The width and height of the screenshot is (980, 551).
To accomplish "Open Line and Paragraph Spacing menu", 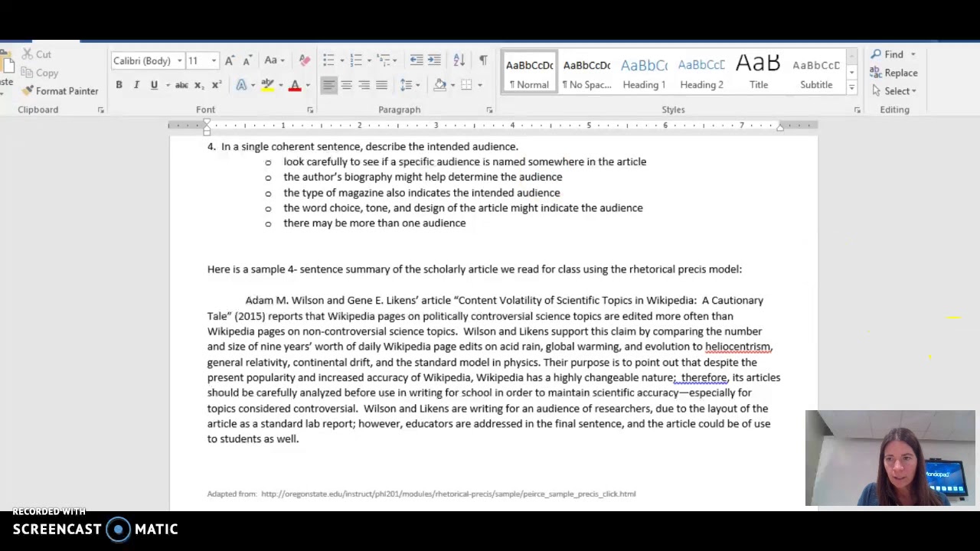I will 409,85.
